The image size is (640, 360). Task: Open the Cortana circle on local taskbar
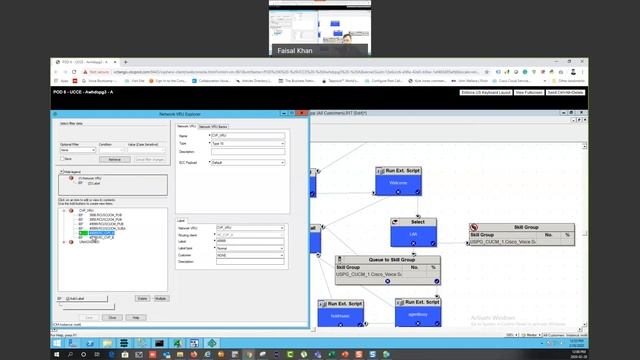84,355
